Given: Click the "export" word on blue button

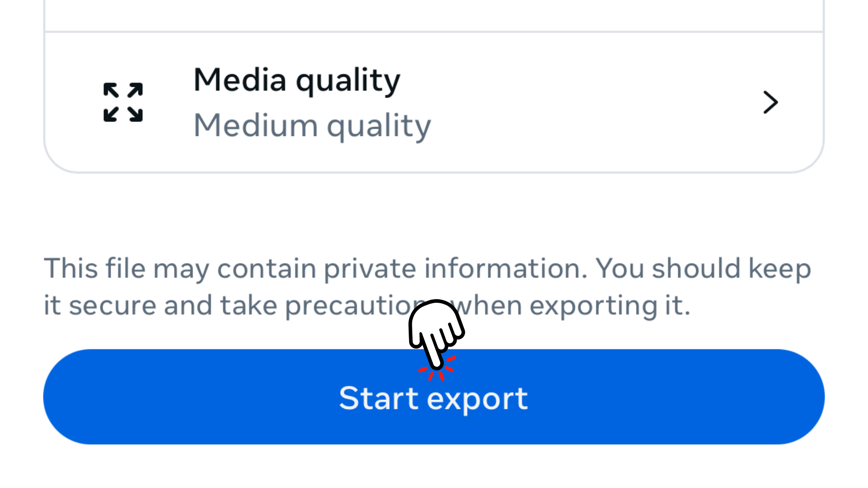Looking at the screenshot, I should [477, 399].
